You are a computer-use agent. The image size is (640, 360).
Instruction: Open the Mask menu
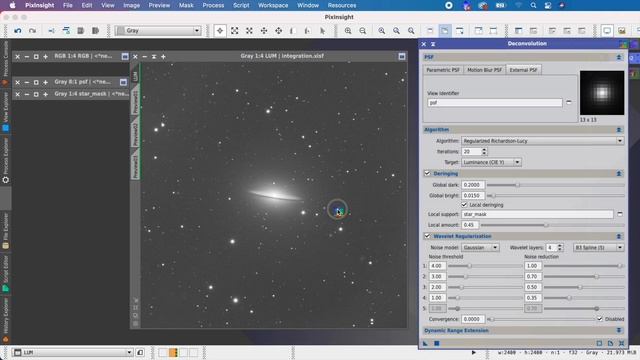click(x=186, y=5)
